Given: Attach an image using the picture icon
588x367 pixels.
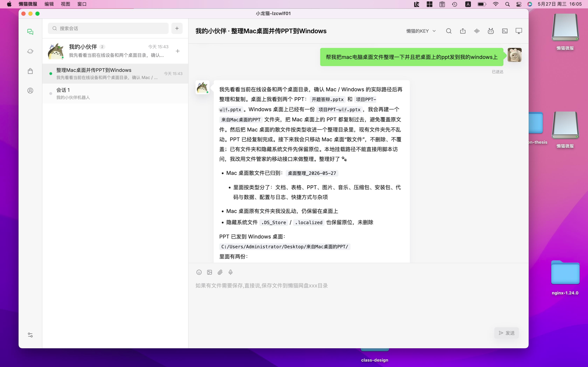Looking at the screenshot, I should 210,272.
